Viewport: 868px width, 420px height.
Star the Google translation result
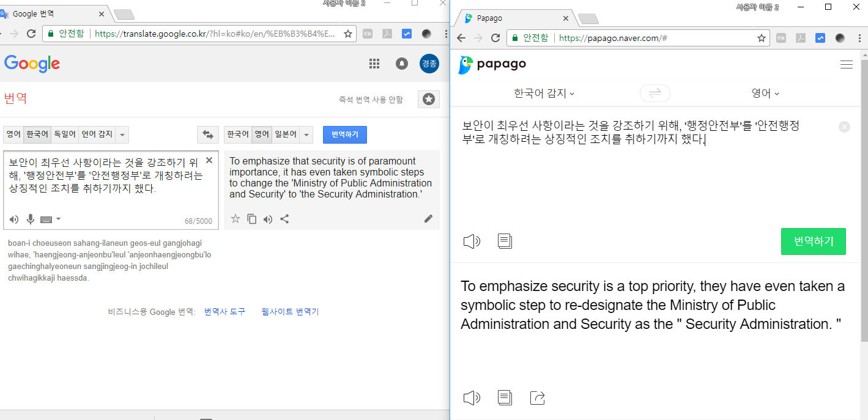[236, 219]
